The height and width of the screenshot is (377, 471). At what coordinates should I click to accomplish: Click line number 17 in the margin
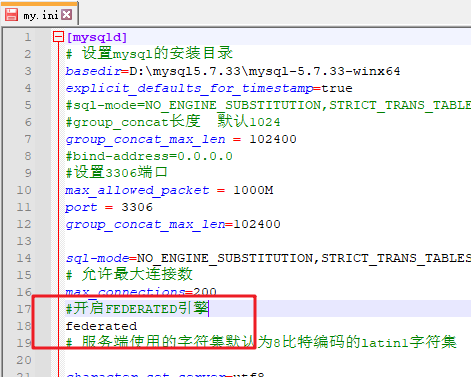tap(24, 309)
